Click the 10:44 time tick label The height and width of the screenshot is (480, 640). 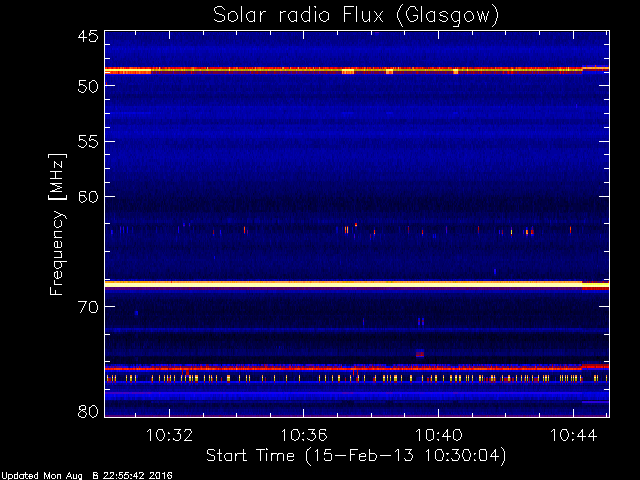[x=573, y=435]
